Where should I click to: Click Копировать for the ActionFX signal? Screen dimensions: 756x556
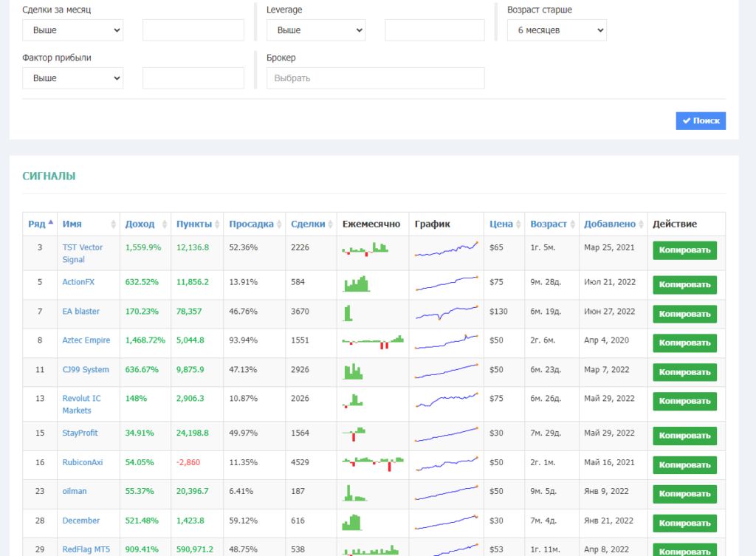click(684, 285)
